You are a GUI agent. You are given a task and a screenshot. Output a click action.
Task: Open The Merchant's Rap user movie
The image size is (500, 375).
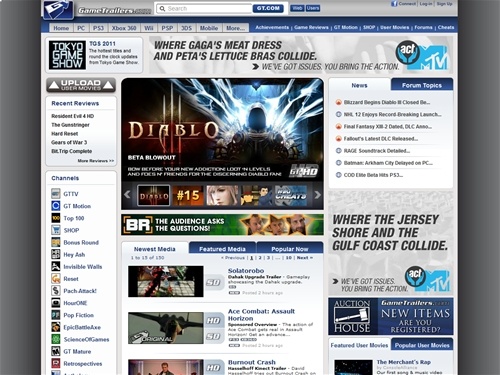click(x=404, y=362)
